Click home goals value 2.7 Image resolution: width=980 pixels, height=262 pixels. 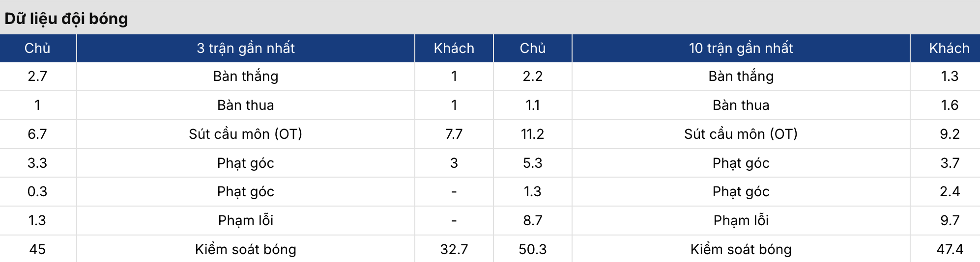coord(37,77)
